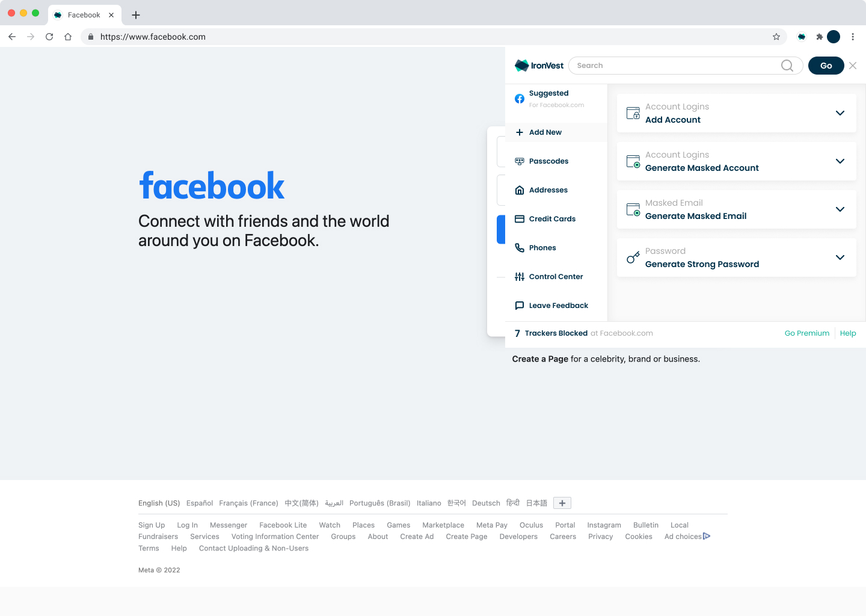Viewport: 866px width, 616px height.
Task: Open the Cookies footer link
Action: click(x=639, y=537)
